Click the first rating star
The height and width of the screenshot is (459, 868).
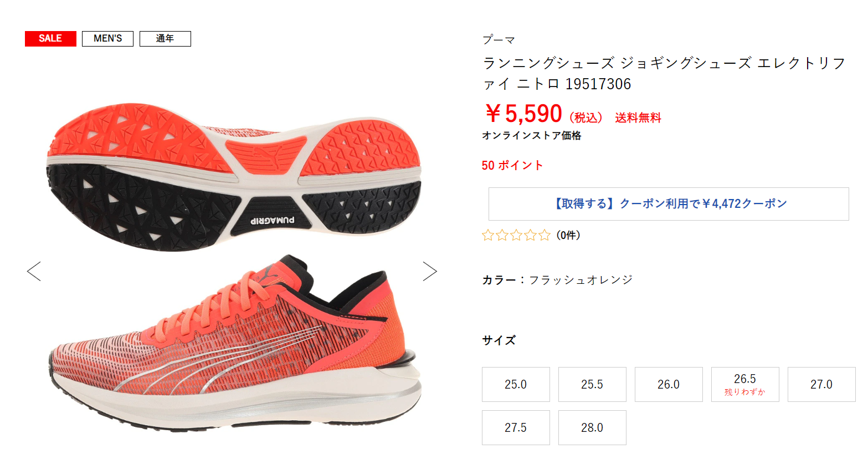(487, 235)
